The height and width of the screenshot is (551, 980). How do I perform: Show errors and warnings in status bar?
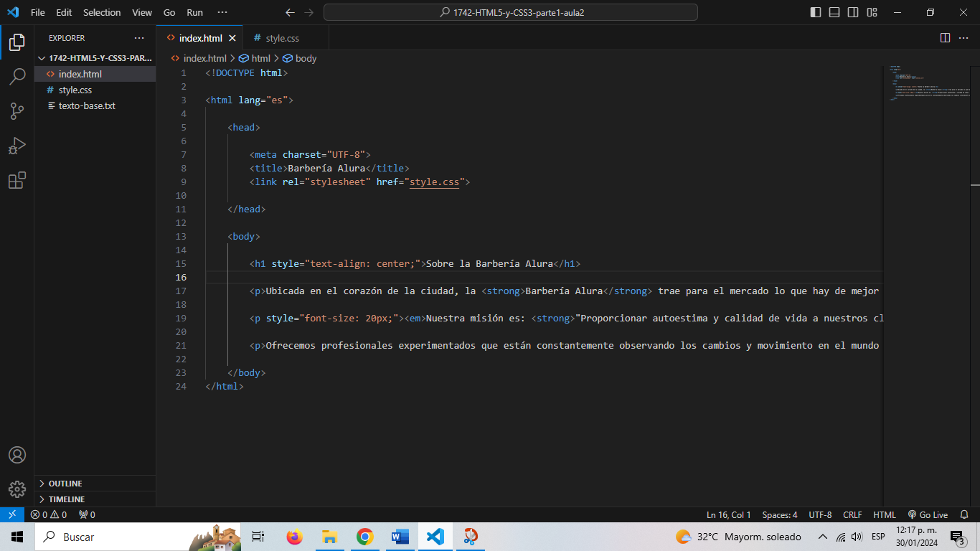tap(49, 514)
